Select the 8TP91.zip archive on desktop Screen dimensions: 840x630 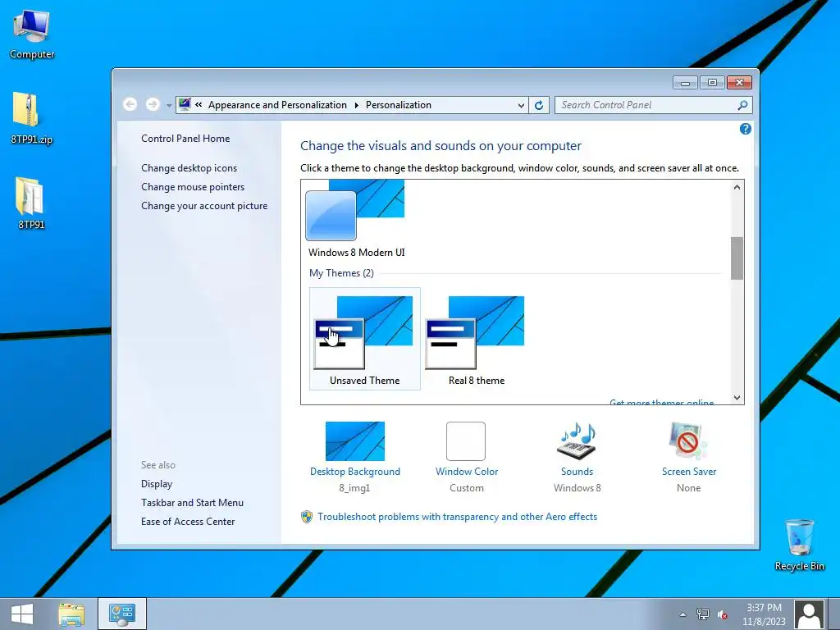tap(32, 118)
